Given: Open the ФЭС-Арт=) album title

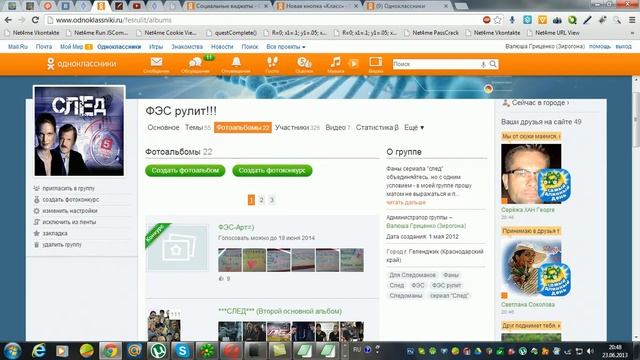Looking at the screenshot, I should pyautogui.click(x=236, y=227).
